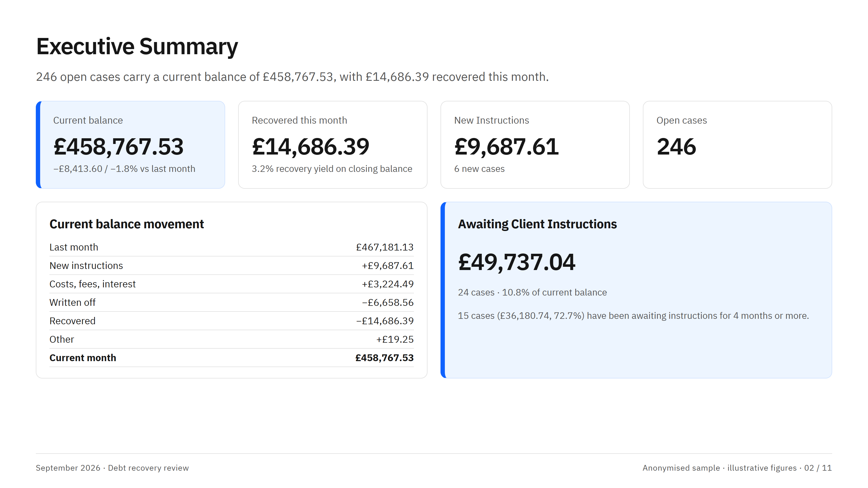The width and height of the screenshot is (868, 488).
Task: Select the +£9,687.61 table value
Action: click(x=388, y=265)
